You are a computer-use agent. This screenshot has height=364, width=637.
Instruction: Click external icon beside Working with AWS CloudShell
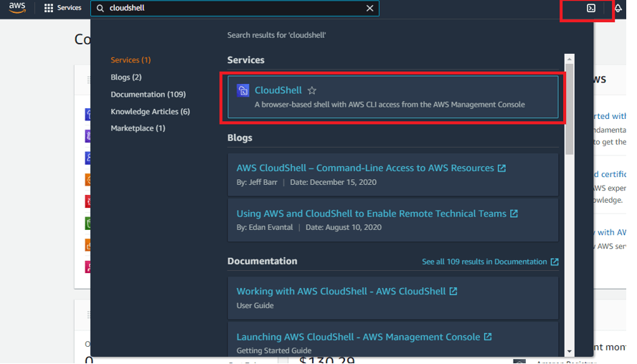click(x=453, y=292)
